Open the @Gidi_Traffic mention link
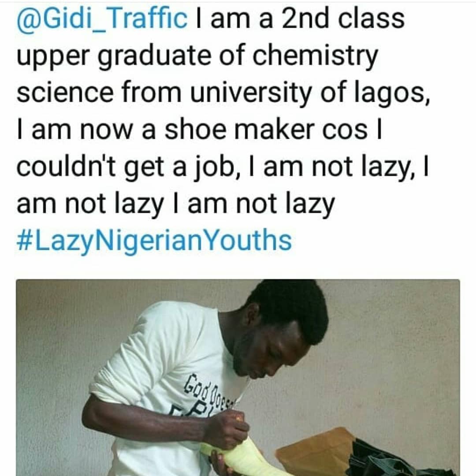 (x=102, y=20)
